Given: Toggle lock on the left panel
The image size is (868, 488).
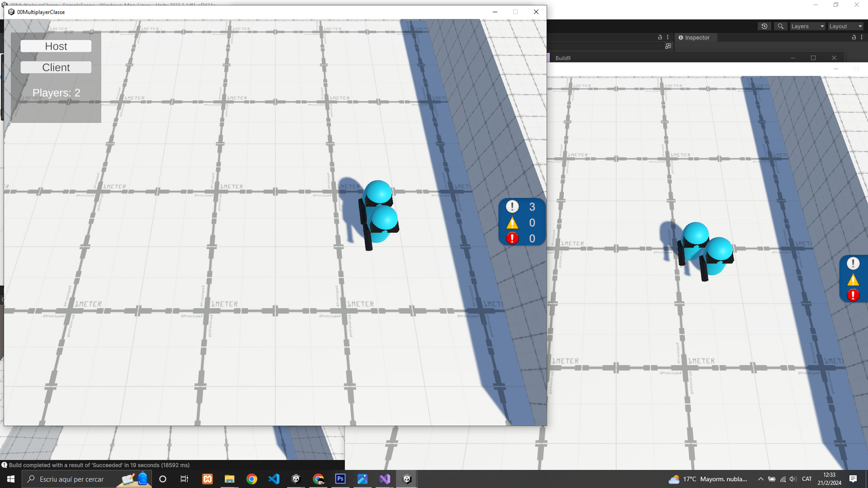Looking at the screenshot, I should (660, 38).
